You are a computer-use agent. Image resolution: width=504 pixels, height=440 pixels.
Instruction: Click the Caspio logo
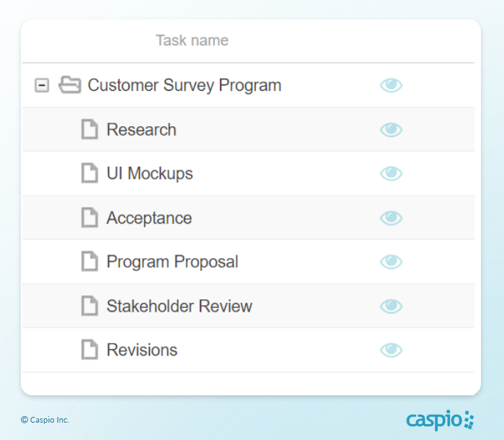tap(440, 419)
